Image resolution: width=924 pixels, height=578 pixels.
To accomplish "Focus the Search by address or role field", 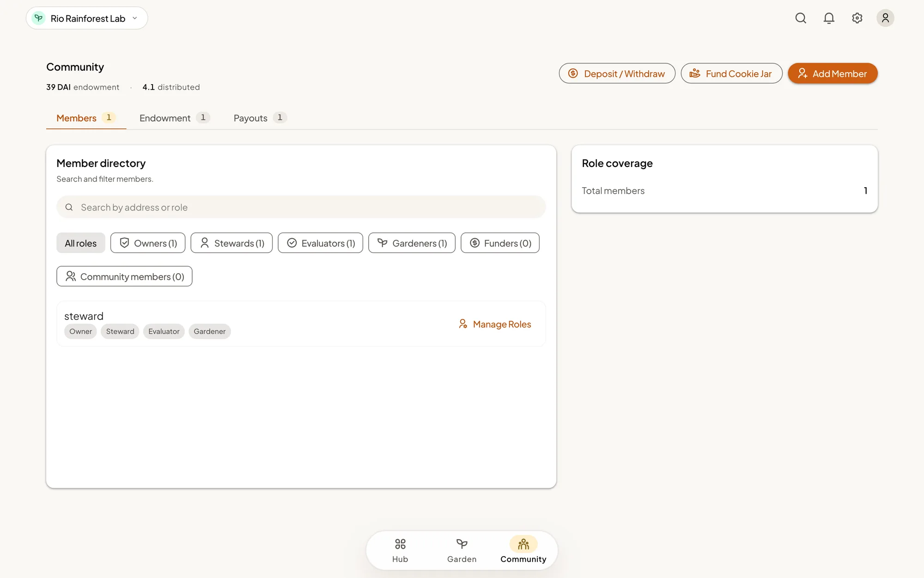I will (x=301, y=207).
